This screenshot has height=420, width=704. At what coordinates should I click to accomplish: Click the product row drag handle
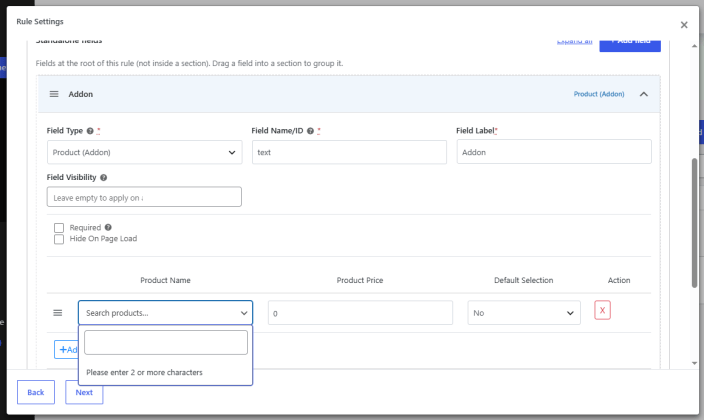pos(57,313)
